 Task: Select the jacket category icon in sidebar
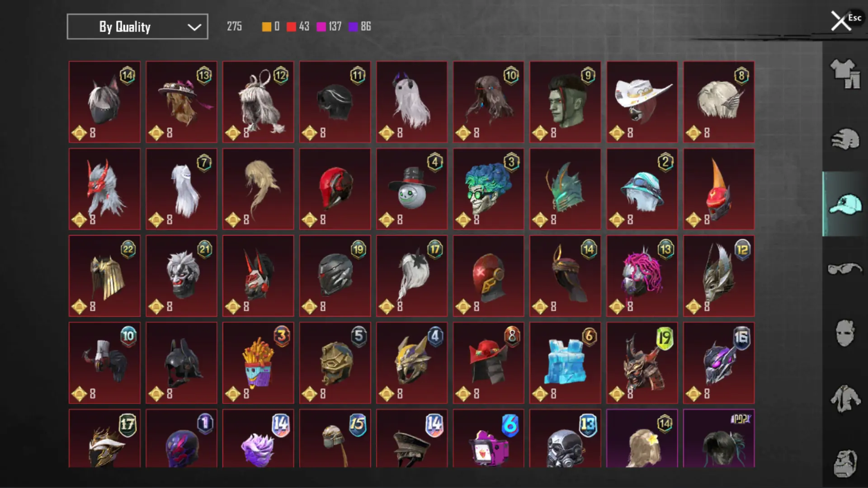(845, 399)
